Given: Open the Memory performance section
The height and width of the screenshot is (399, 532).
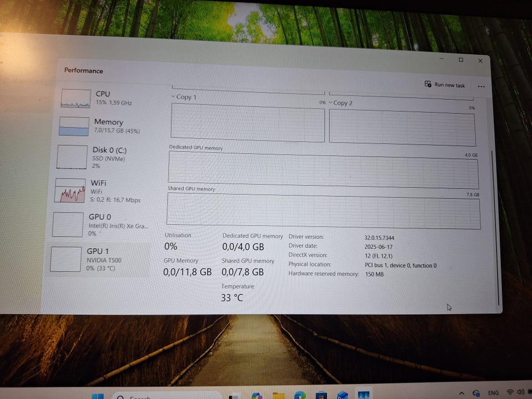Looking at the screenshot, I should [x=74, y=126].
